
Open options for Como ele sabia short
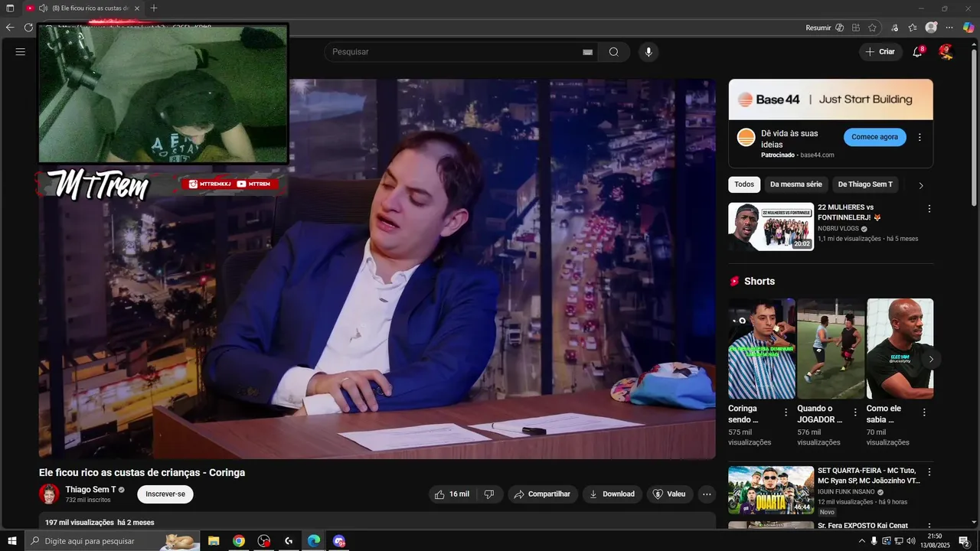tap(924, 412)
